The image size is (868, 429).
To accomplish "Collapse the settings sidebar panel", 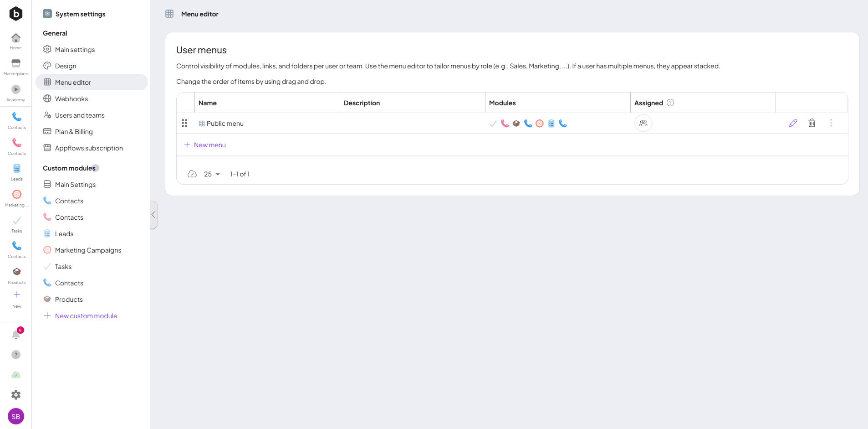I will click(x=153, y=215).
